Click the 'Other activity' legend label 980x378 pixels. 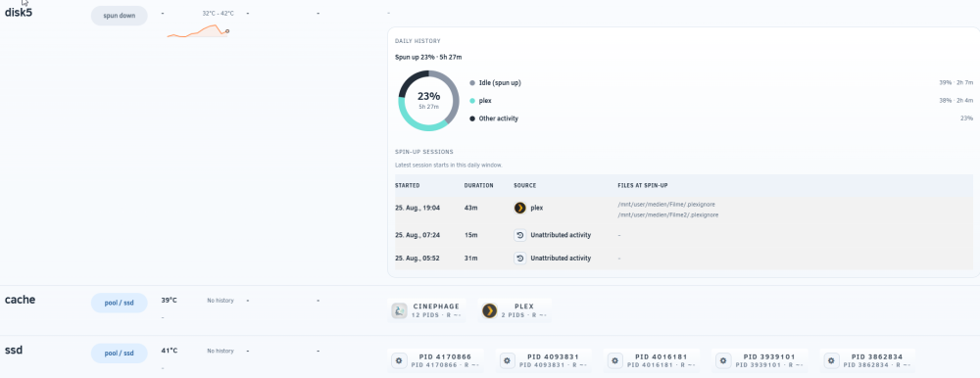tap(498, 118)
